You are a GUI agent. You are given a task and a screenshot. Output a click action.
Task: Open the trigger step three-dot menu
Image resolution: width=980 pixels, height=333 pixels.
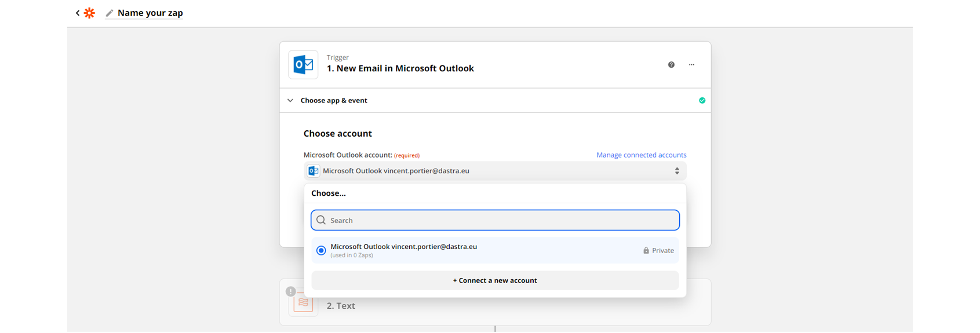[x=691, y=65]
